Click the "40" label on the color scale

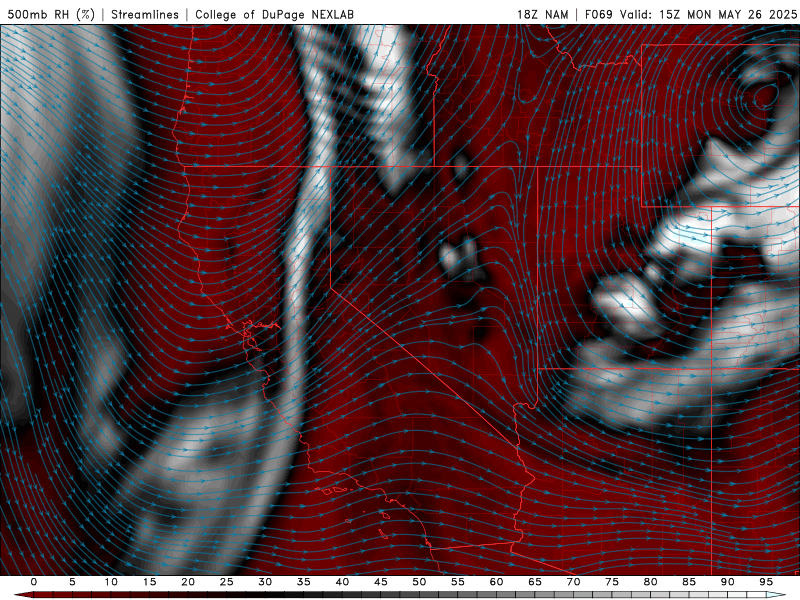(342, 582)
